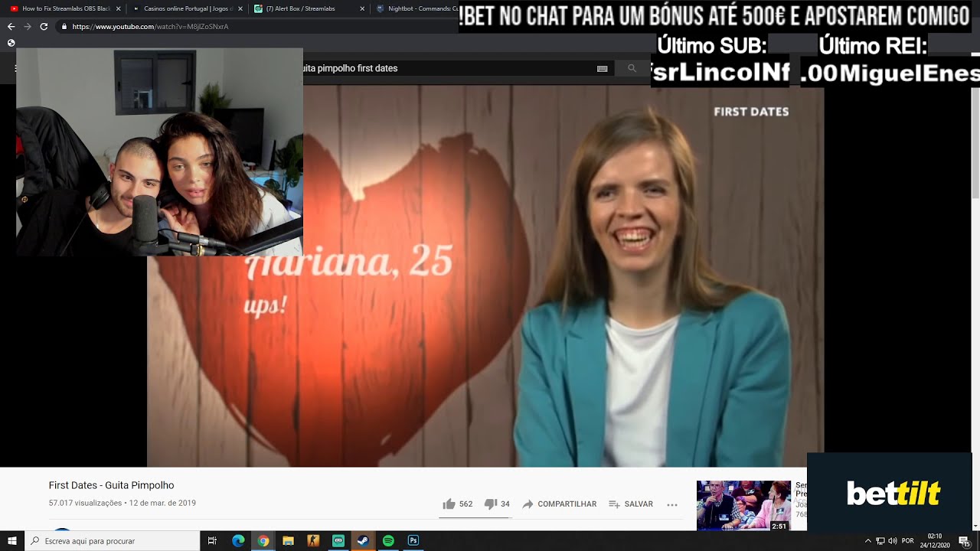This screenshot has width=980, height=551.
Task: Switch to the 'Alert Box / Streamlabs' tab
Action: tap(309, 8)
